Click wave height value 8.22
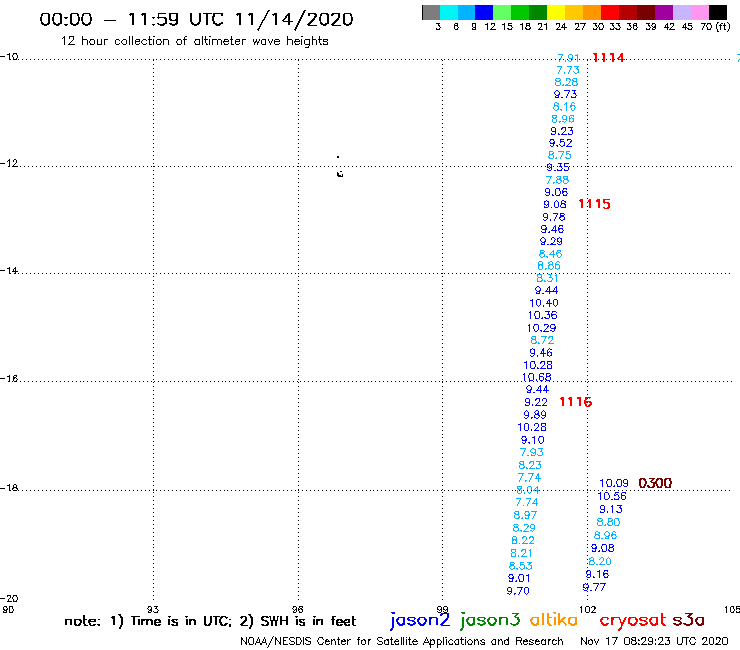The height and width of the screenshot is (650, 740). pos(523,540)
